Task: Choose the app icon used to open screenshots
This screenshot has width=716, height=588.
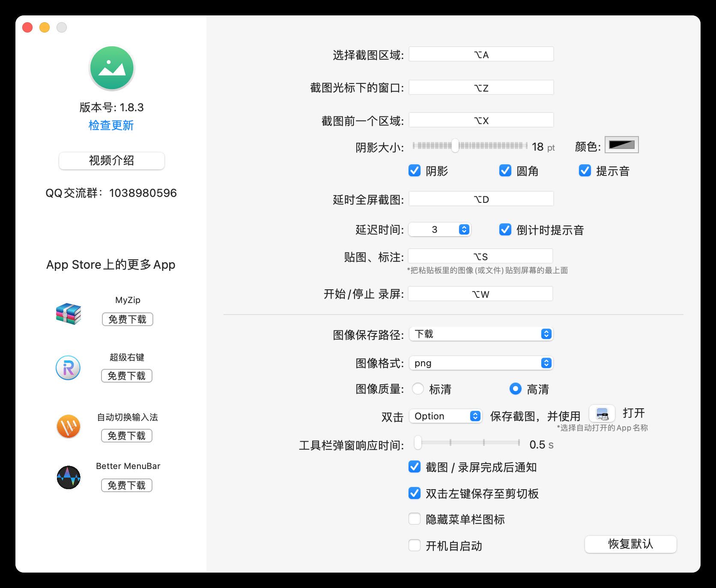Action: click(x=602, y=414)
